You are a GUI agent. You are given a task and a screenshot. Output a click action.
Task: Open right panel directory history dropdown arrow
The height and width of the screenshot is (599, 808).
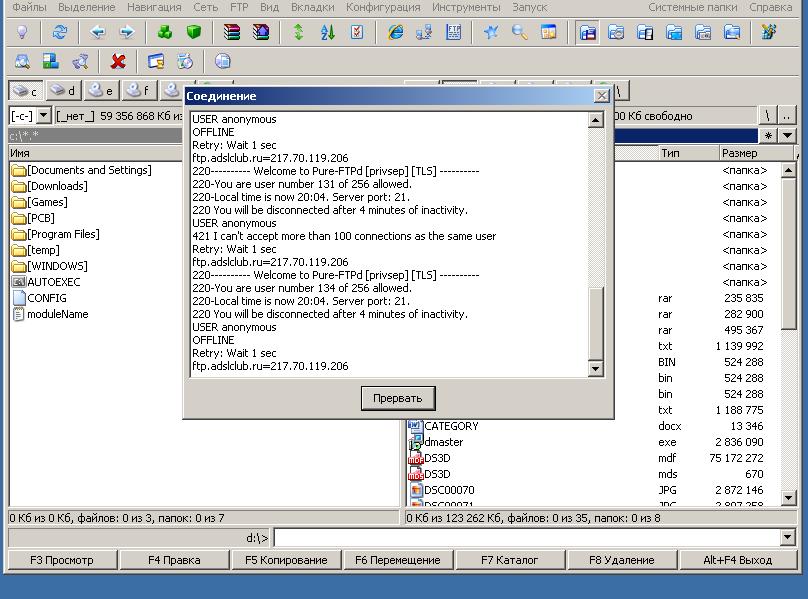click(x=787, y=136)
